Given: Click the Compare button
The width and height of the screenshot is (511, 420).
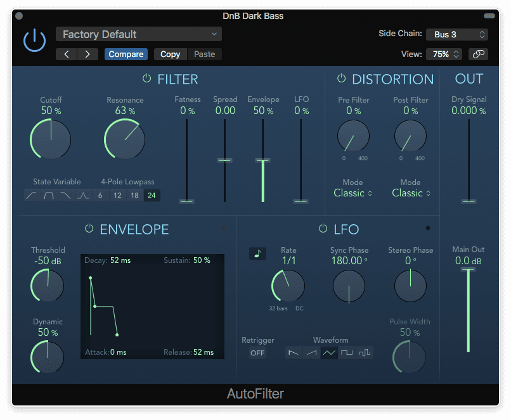Looking at the screenshot, I should click(x=126, y=54).
